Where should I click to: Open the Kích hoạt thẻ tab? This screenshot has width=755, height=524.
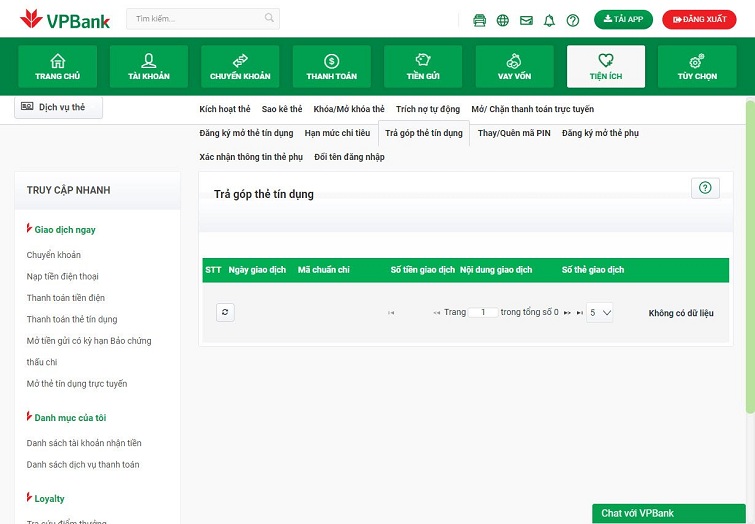pyautogui.click(x=225, y=109)
